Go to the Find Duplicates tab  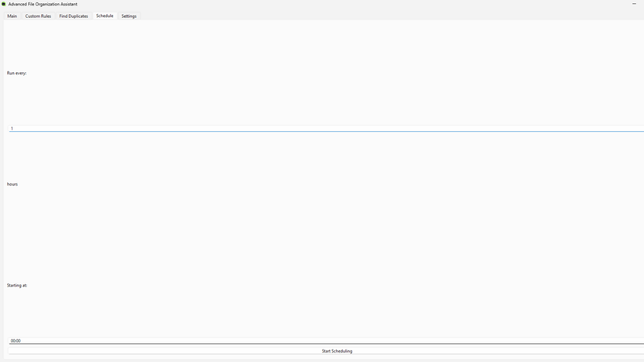[x=73, y=16]
